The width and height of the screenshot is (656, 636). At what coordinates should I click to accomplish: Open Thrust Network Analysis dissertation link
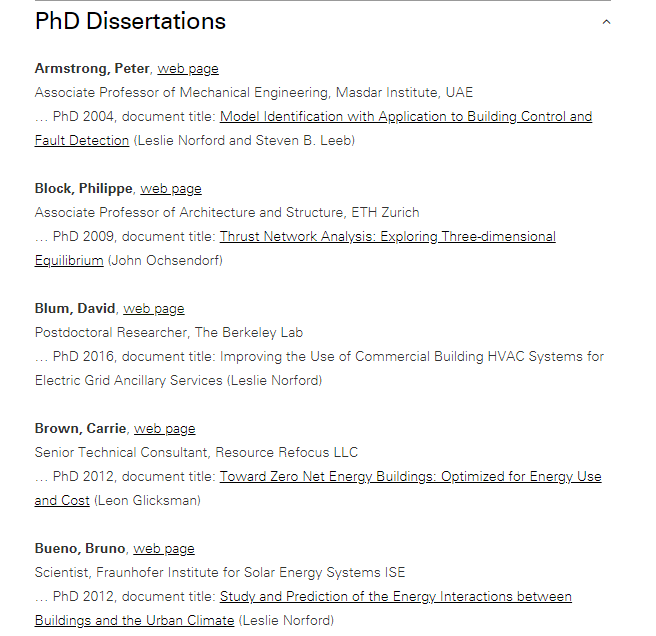point(387,236)
